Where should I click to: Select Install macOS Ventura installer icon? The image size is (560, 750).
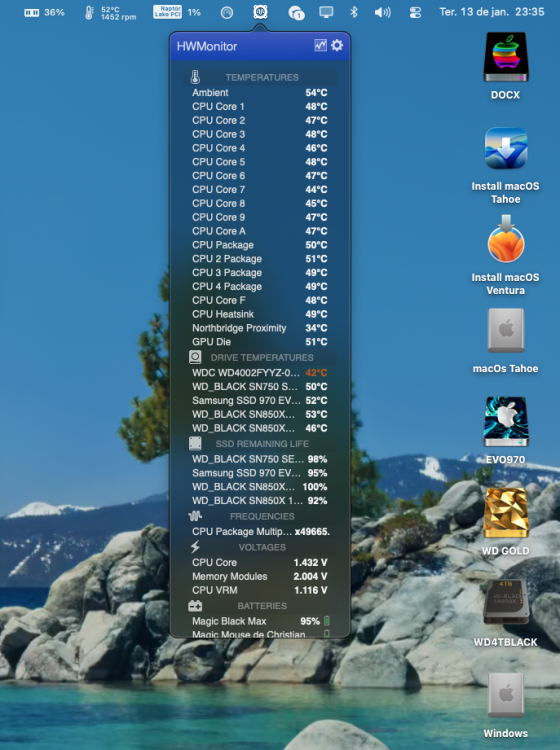505,239
